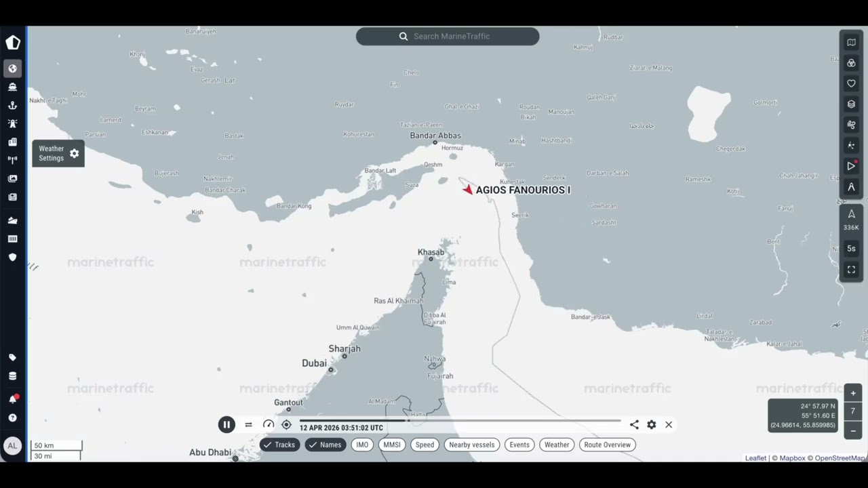Click the Bandar Abbas city label

coord(435,136)
